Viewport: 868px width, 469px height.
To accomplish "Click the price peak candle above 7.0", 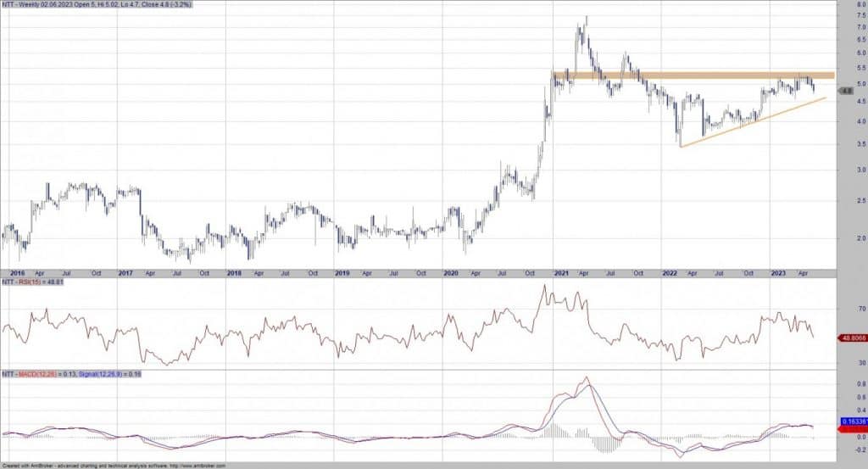I will pyautogui.click(x=587, y=19).
